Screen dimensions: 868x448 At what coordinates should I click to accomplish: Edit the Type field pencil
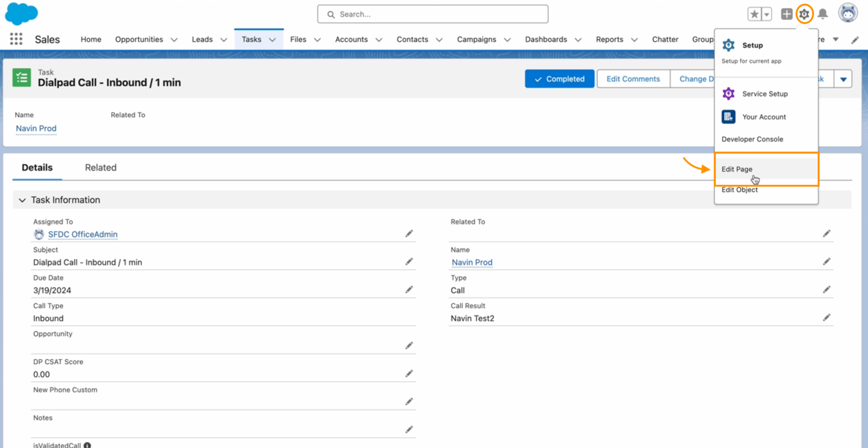(826, 289)
